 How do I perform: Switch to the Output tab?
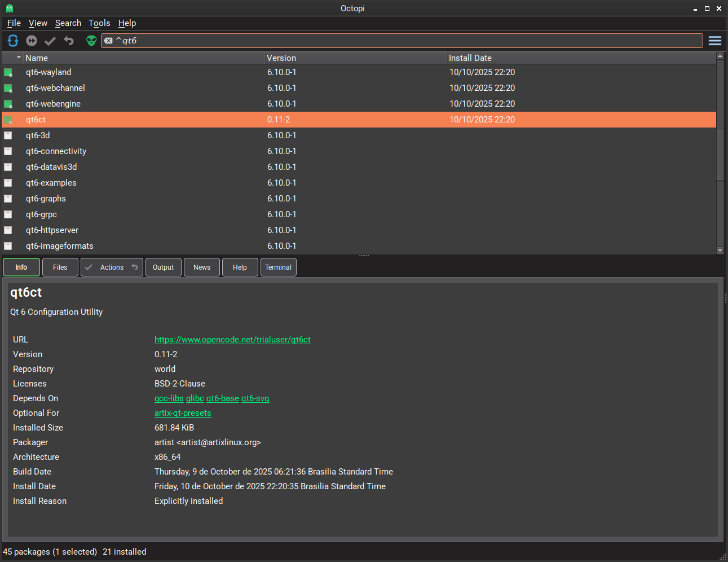tap(164, 267)
